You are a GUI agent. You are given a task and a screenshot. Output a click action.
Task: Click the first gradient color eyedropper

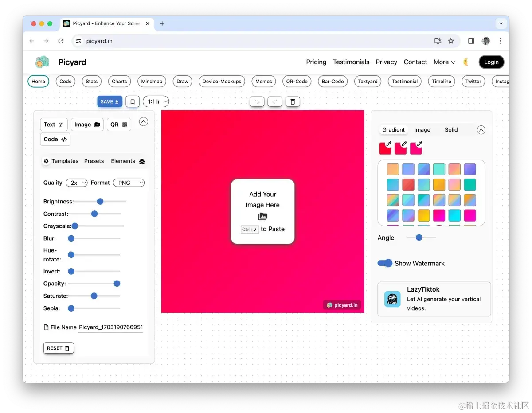pyautogui.click(x=385, y=148)
